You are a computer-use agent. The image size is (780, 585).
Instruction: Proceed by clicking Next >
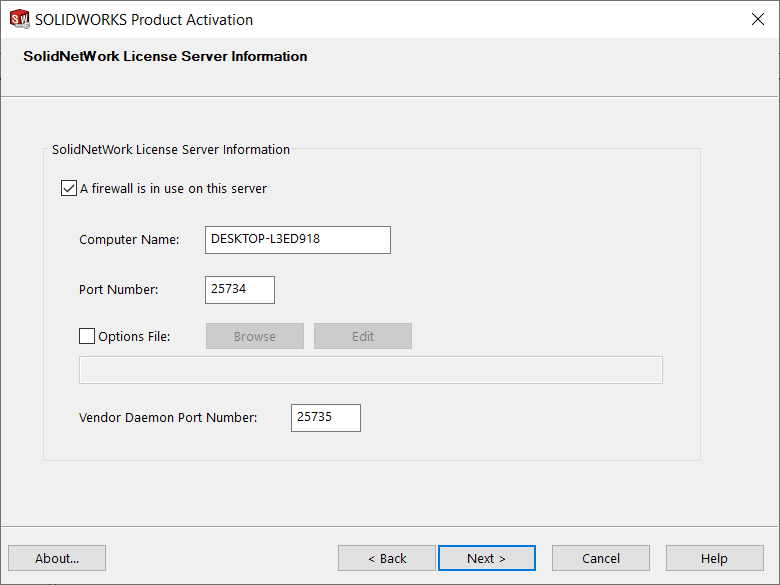[487, 558]
